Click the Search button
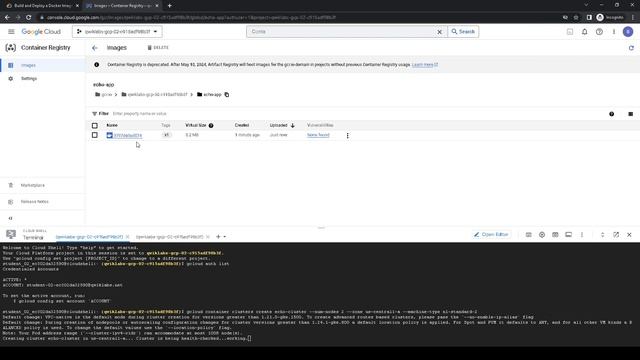 [463, 31]
